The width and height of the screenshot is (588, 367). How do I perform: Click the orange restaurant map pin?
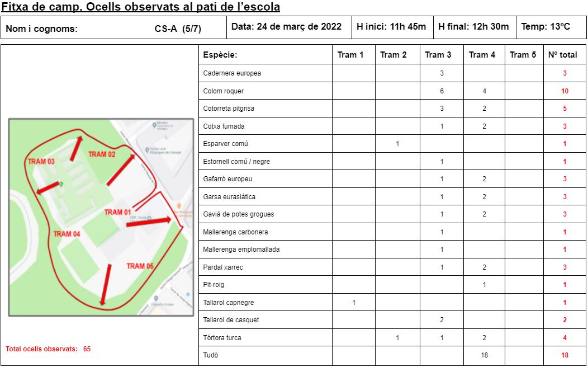point(179,206)
